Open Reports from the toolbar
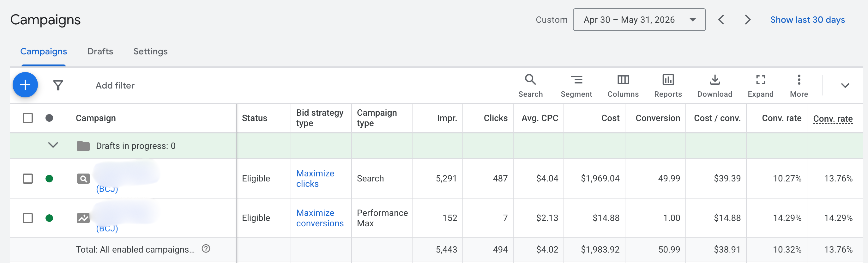The image size is (868, 263). (668, 86)
